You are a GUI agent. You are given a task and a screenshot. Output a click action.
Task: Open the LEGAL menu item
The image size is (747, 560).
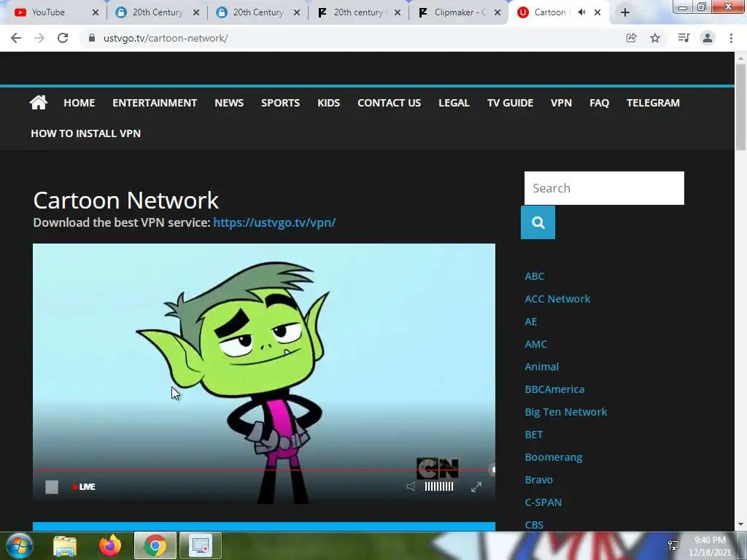coord(454,103)
